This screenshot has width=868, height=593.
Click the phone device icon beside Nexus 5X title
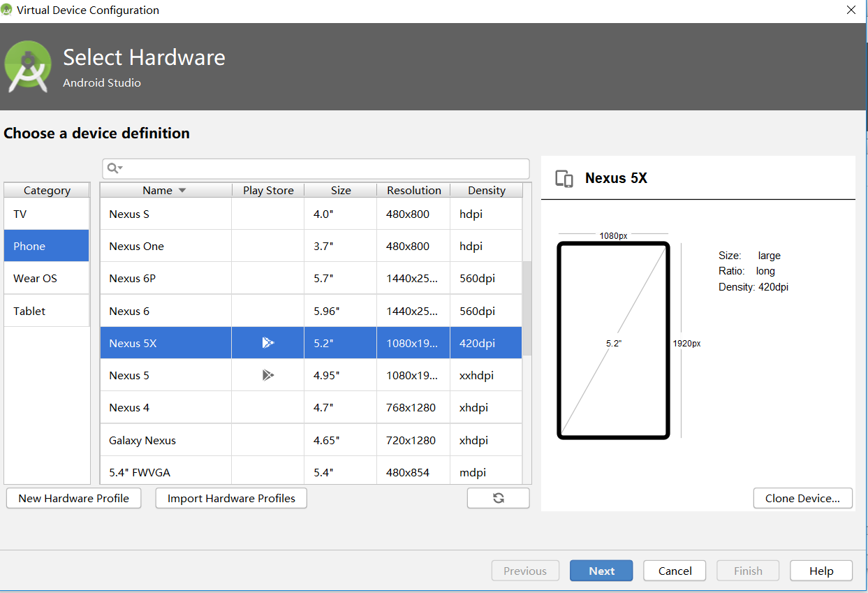564,178
